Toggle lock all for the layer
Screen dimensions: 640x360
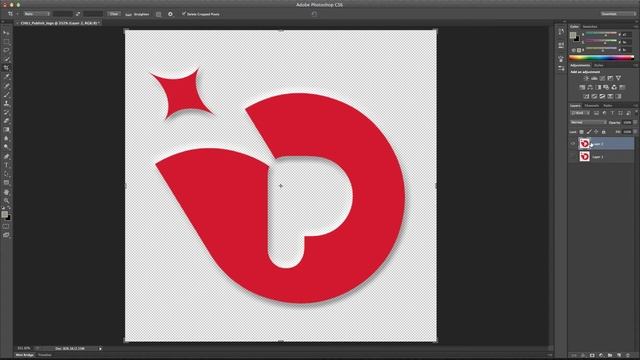[x=604, y=132]
